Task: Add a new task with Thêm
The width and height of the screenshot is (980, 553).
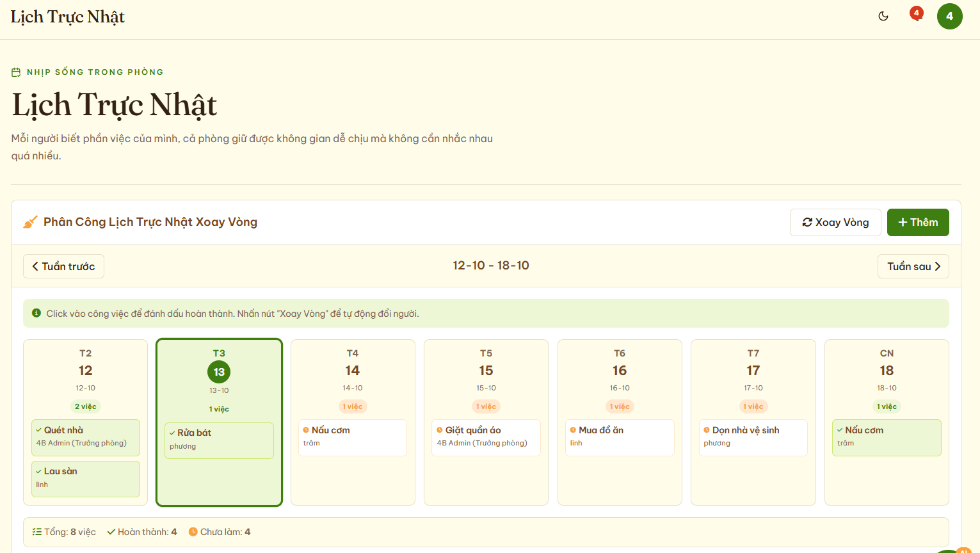Action: coord(918,222)
